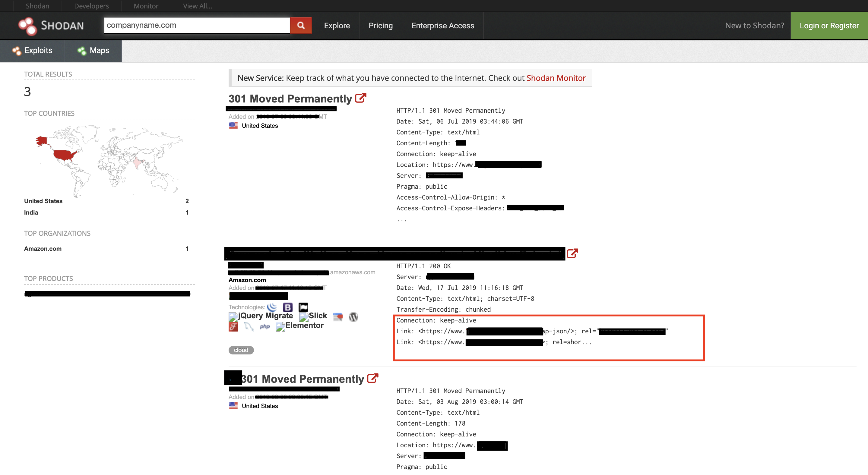
Task: Click the jQuery technology icon
Action: point(272,307)
